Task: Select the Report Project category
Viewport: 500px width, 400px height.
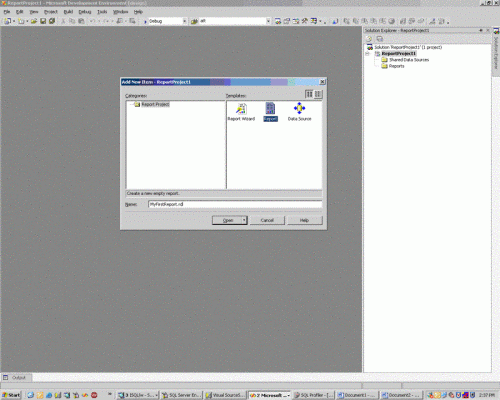Action: pyautogui.click(x=155, y=104)
